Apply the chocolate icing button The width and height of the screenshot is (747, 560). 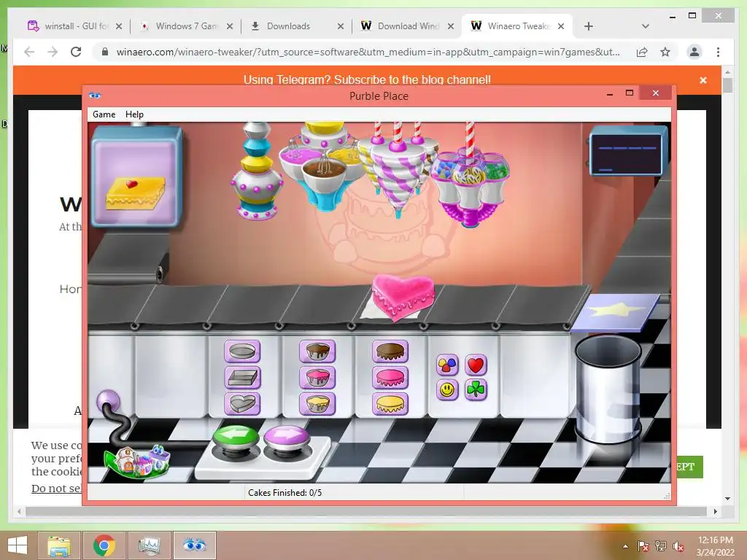point(390,351)
